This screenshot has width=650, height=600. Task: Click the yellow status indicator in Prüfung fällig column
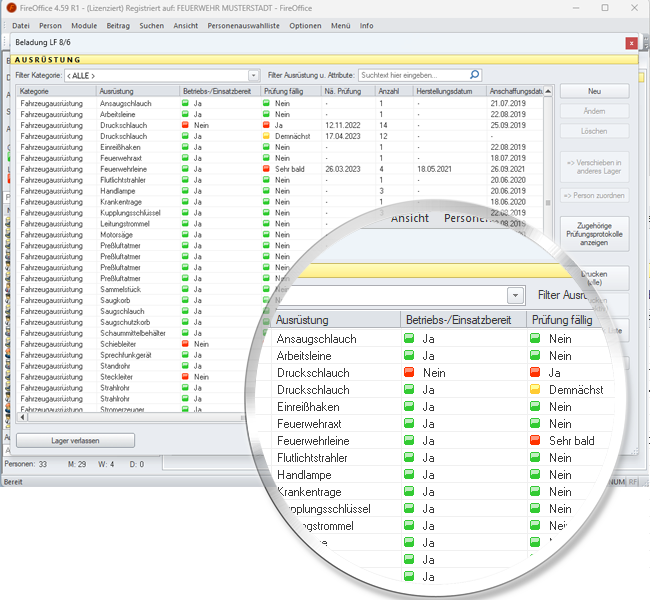[x=266, y=135]
